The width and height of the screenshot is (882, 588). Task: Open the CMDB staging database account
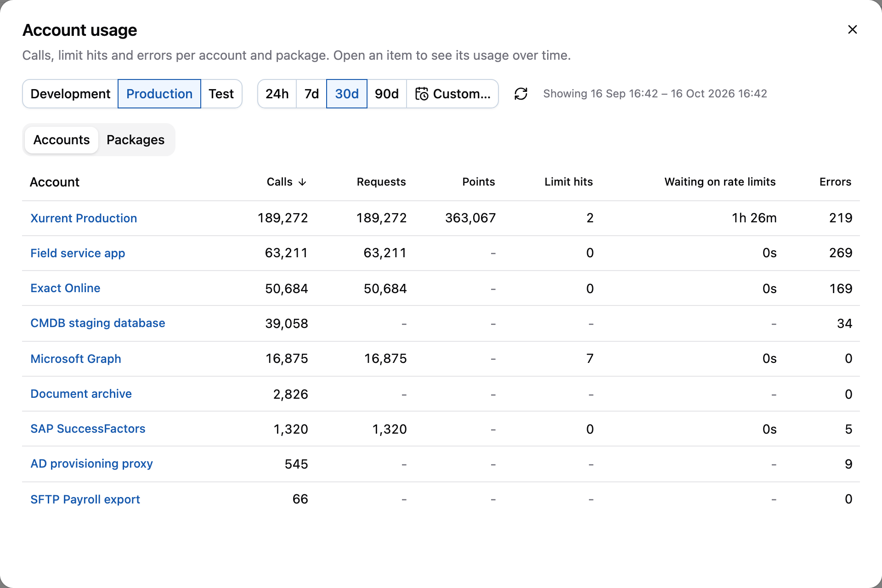pyautogui.click(x=98, y=323)
